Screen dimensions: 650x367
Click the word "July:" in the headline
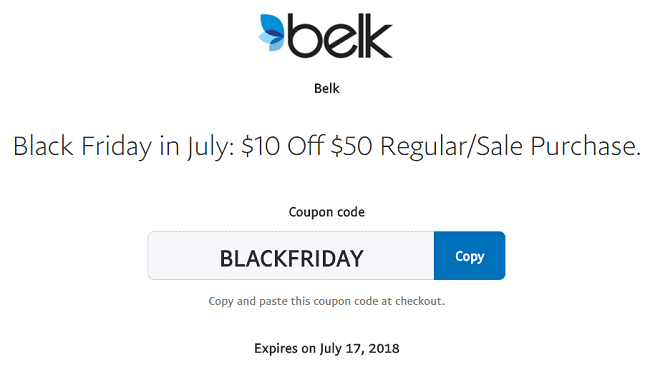pyautogui.click(x=211, y=147)
